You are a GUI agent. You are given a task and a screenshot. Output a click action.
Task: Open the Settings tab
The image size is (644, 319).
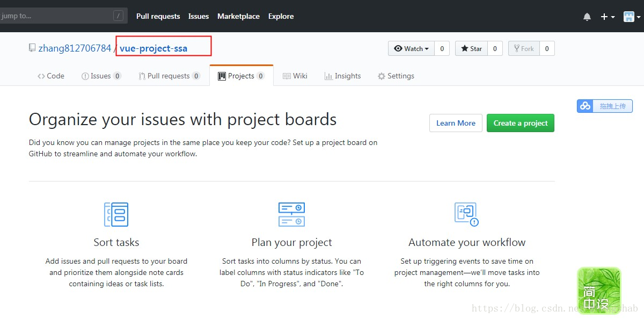396,76
